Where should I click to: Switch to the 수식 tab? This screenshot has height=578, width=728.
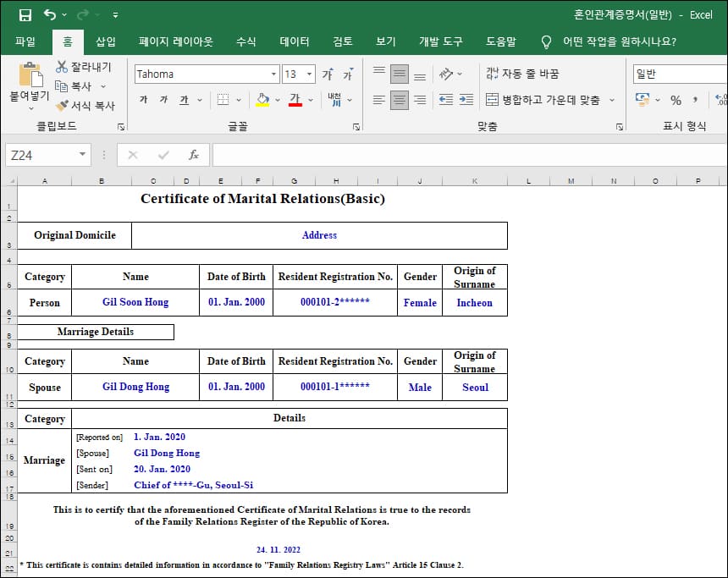(246, 41)
